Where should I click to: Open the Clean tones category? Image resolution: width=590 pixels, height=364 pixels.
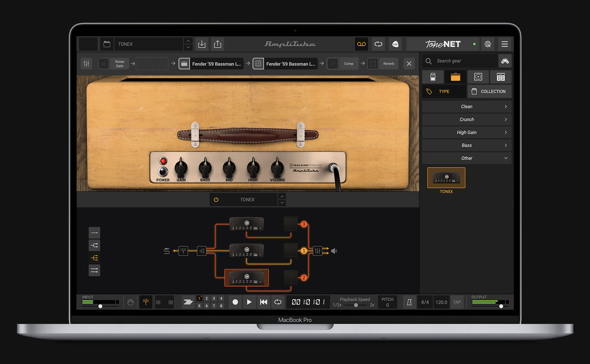tap(466, 106)
